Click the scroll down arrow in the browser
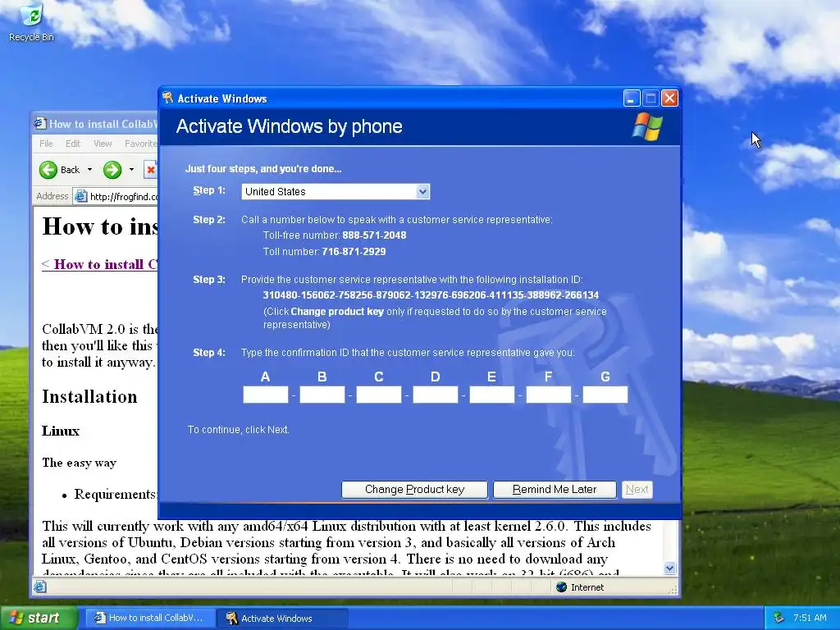The width and height of the screenshot is (840, 630). [x=669, y=568]
